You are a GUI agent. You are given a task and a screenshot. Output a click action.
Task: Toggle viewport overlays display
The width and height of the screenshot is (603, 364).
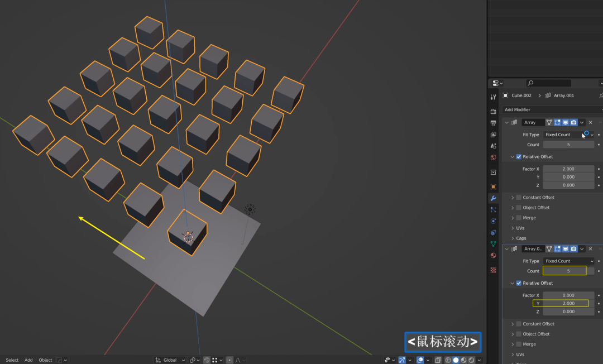coord(420,360)
